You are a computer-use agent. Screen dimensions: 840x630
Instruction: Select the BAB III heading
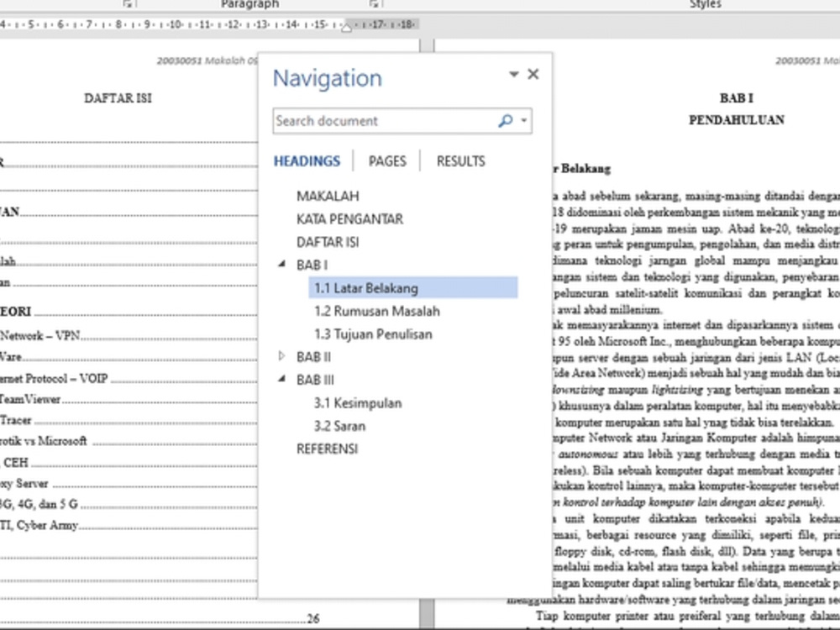point(316,380)
